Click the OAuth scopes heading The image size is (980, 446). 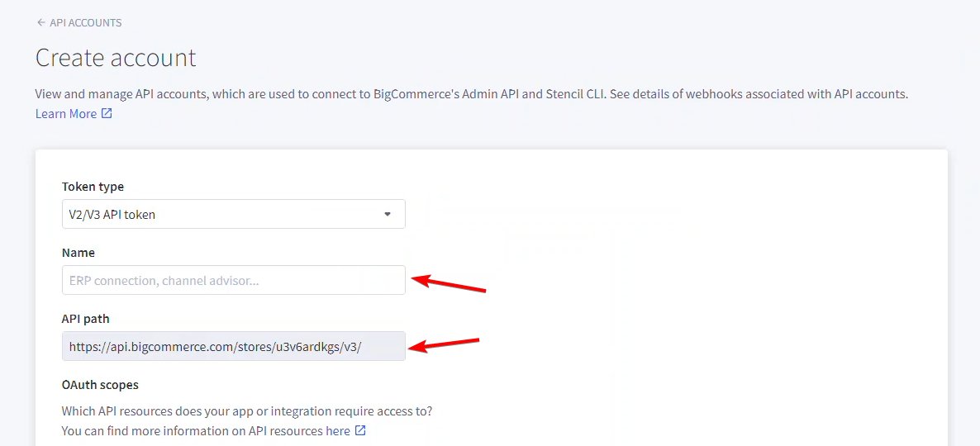pos(100,385)
